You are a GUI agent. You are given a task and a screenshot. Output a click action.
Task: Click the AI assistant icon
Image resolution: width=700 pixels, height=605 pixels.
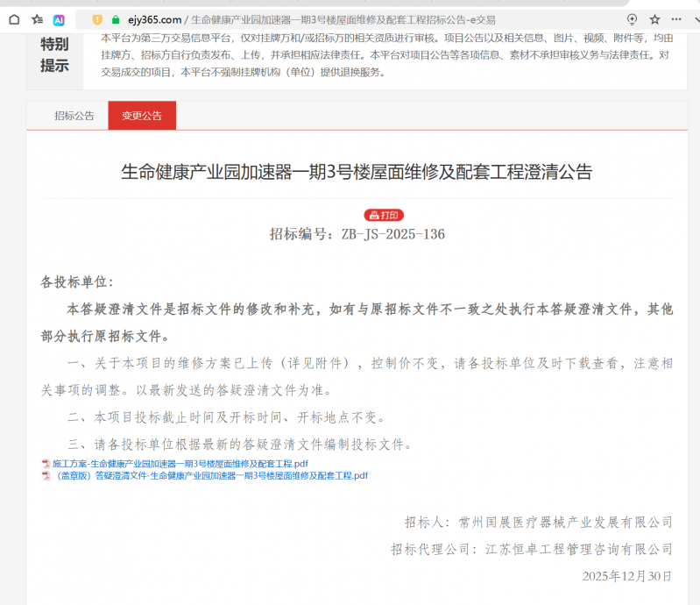(x=60, y=19)
